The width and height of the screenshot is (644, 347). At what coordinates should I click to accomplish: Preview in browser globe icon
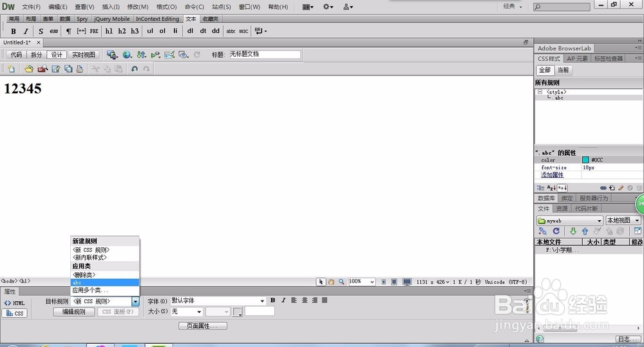(x=128, y=55)
